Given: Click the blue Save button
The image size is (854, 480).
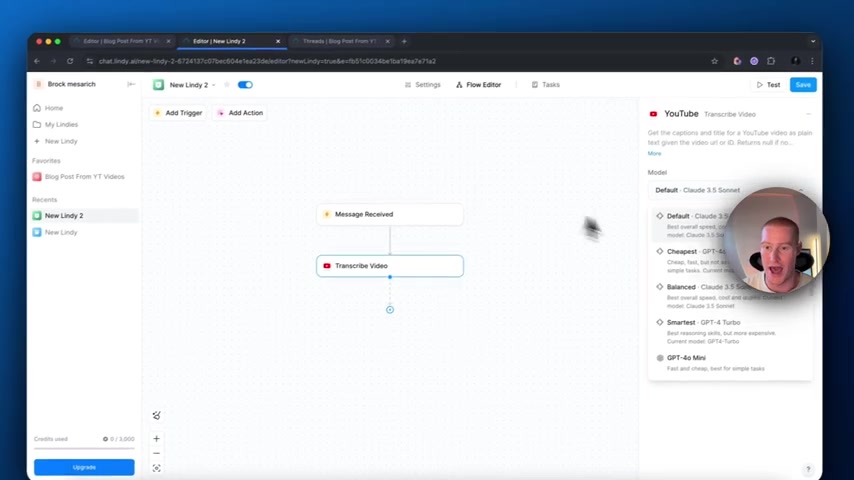Looking at the screenshot, I should coord(803,85).
